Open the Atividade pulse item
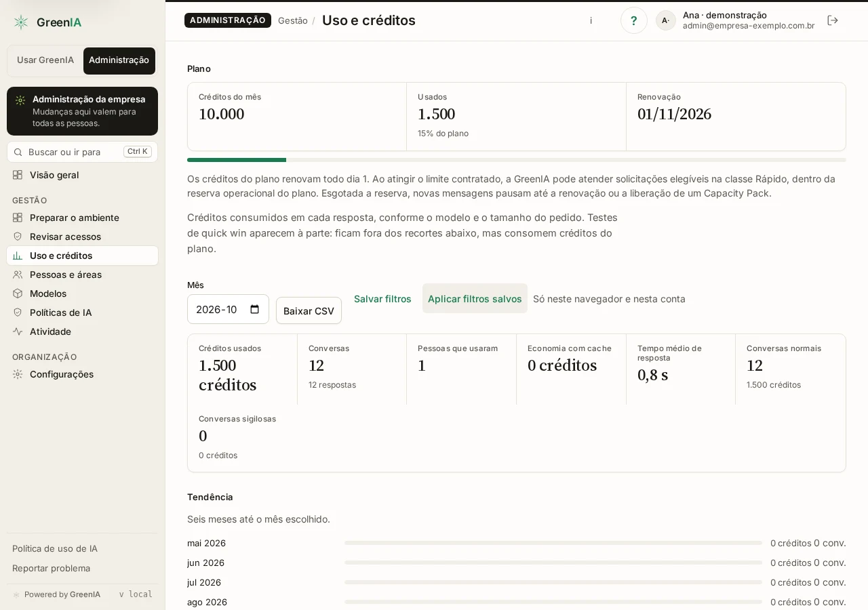The height and width of the screenshot is (610, 868). tap(82, 331)
